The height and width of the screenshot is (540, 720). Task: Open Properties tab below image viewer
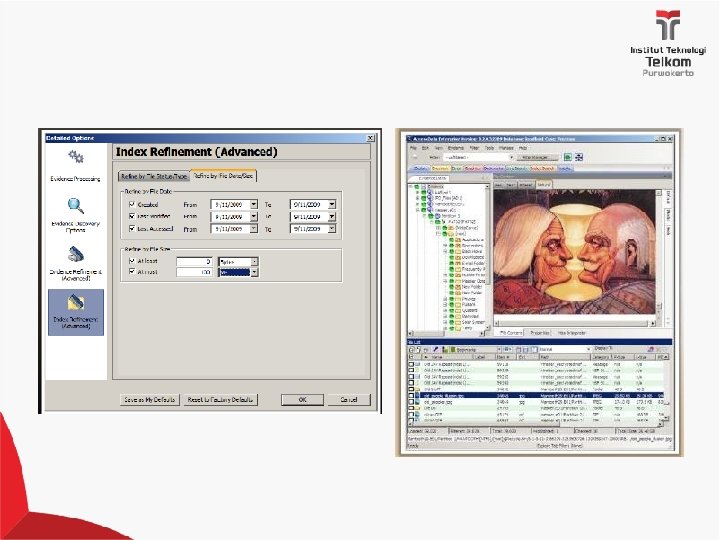[539, 333]
